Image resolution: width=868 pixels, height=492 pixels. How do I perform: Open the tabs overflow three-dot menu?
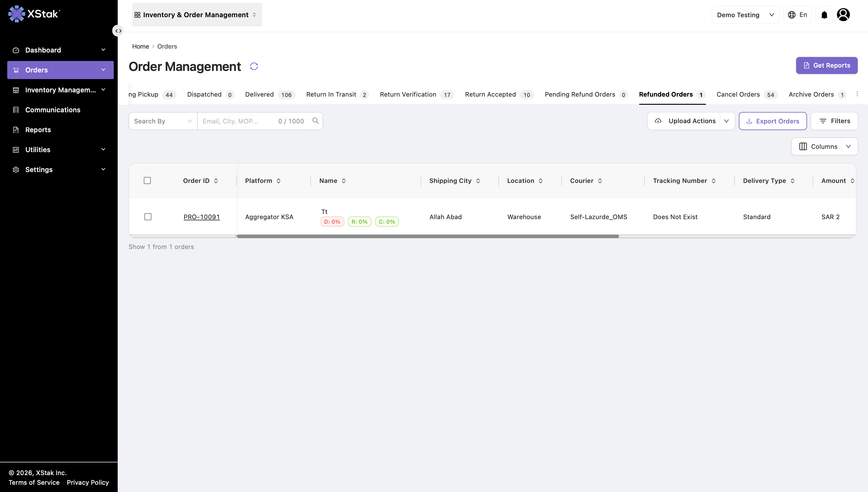pyautogui.click(x=857, y=94)
